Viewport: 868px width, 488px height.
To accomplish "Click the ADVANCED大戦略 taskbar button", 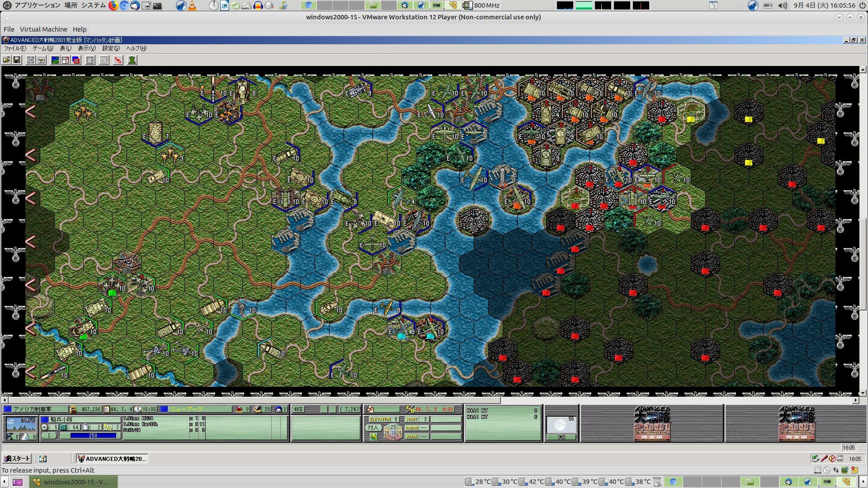I will tap(112, 459).
